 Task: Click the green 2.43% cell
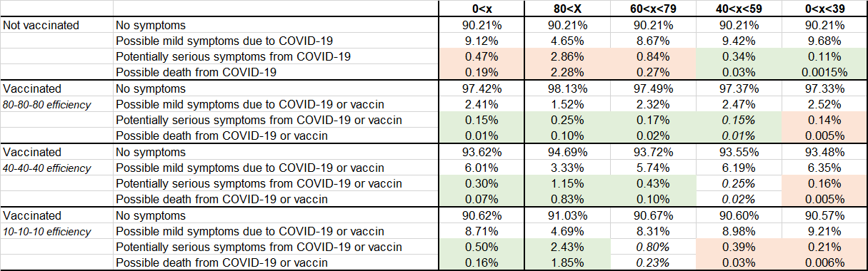click(565, 247)
